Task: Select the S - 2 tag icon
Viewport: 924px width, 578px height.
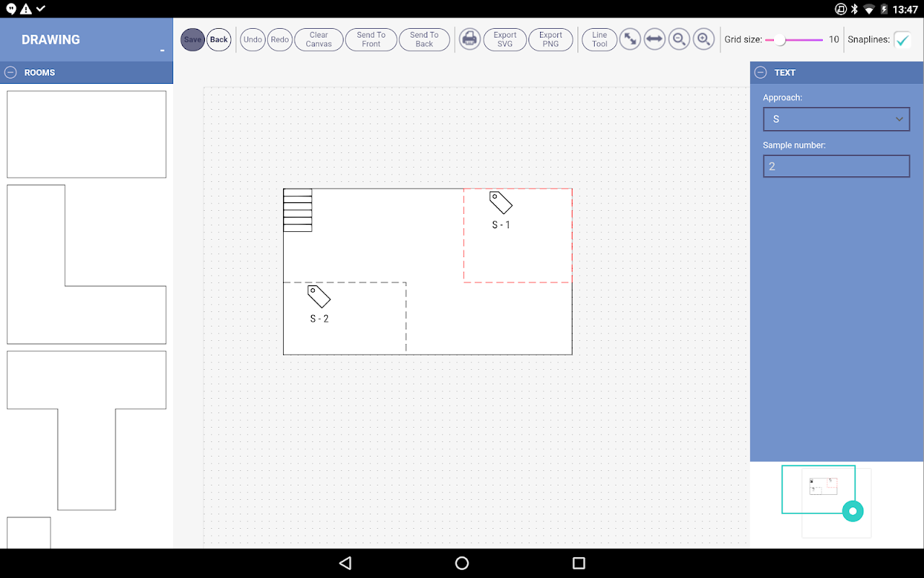Action: pos(319,296)
